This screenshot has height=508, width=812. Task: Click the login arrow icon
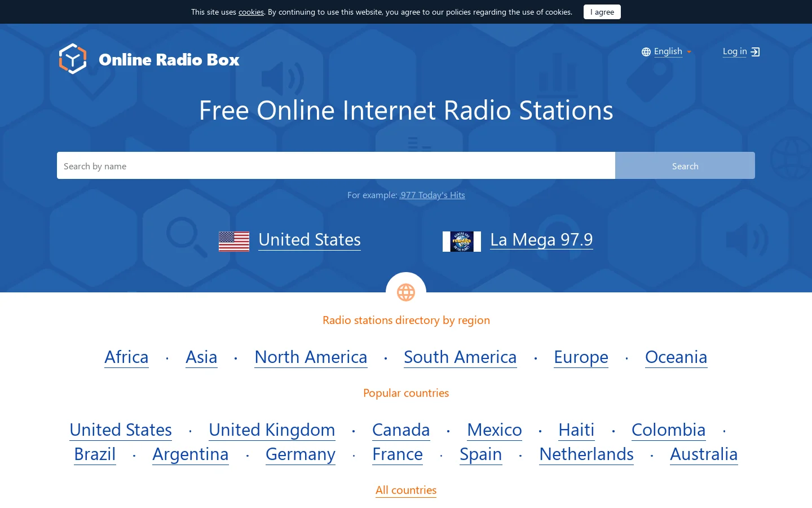(x=756, y=52)
